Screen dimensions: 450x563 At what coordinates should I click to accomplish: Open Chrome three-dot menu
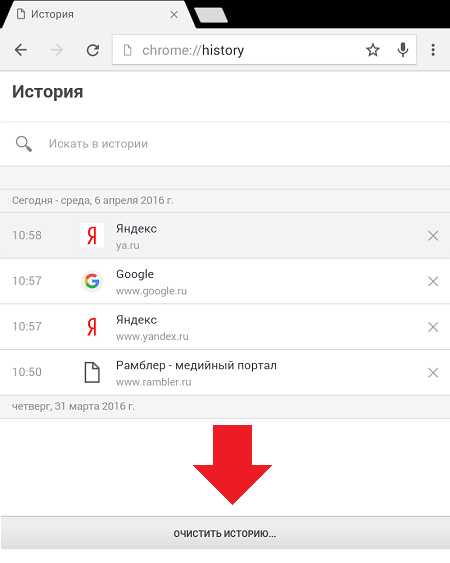tap(433, 50)
